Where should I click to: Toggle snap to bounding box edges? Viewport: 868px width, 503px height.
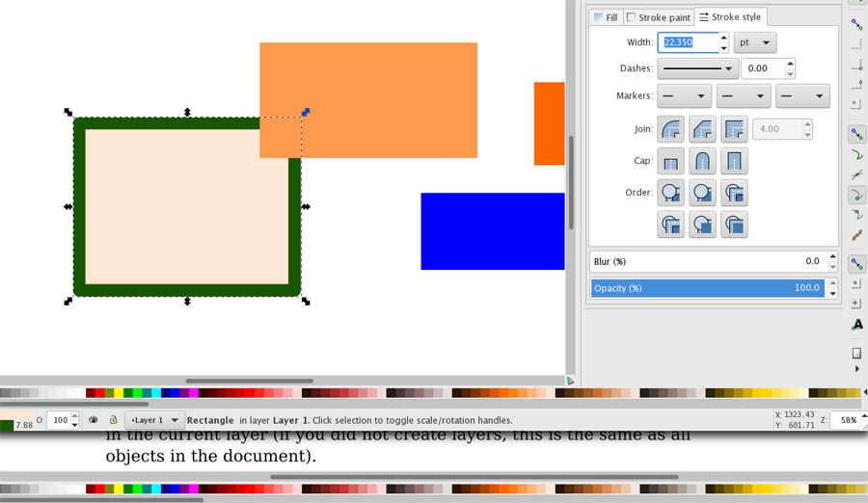click(857, 45)
